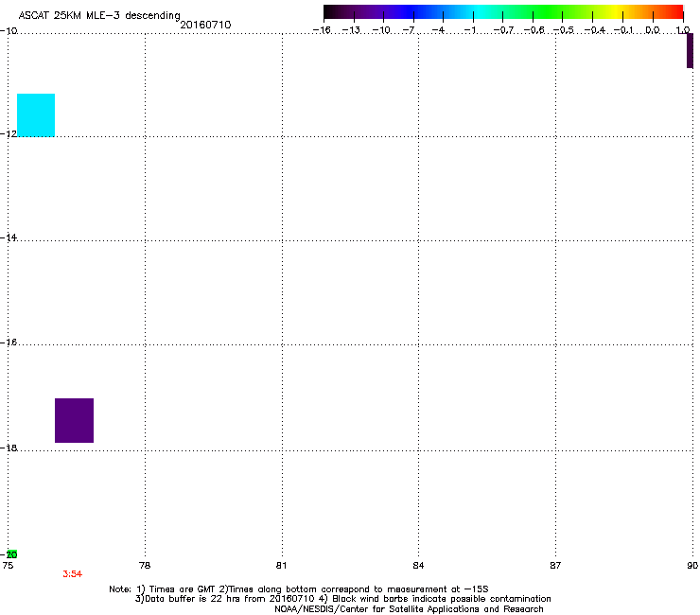Click the data buffer 22 hrs note line
This screenshot has height=615, width=700.
[342, 599]
